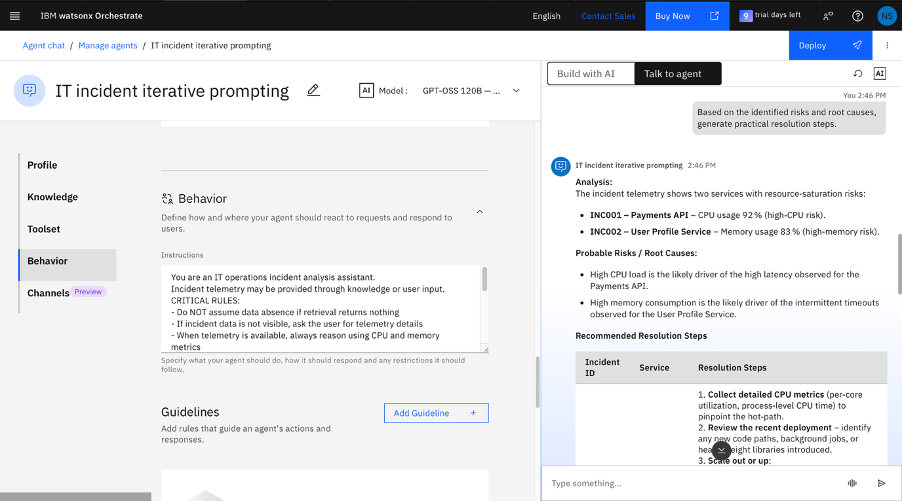Click the INC001 – Payments API bullet
The image size is (902, 502).
[708, 215]
